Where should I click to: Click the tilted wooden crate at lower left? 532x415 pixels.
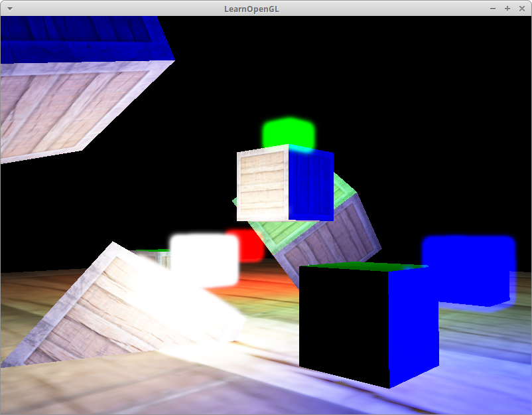tap(86, 312)
